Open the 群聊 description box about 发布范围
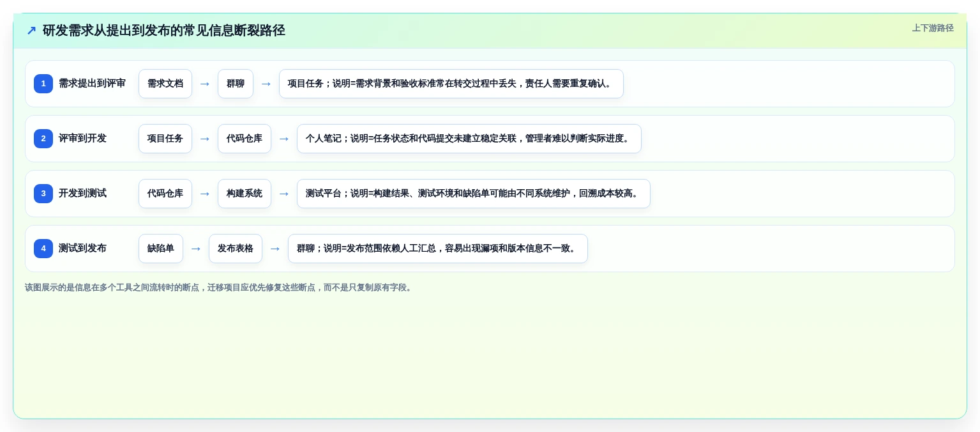The height and width of the screenshot is (432, 980). (438, 249)
